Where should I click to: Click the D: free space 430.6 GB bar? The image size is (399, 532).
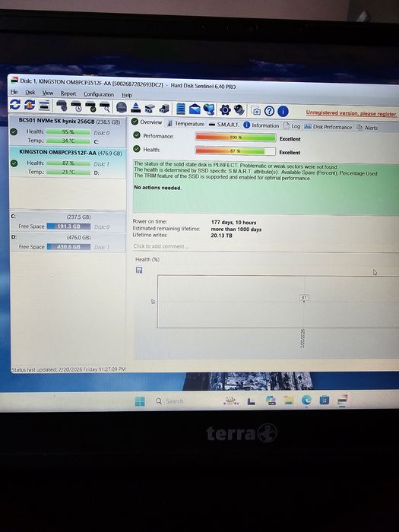point(68,247)
